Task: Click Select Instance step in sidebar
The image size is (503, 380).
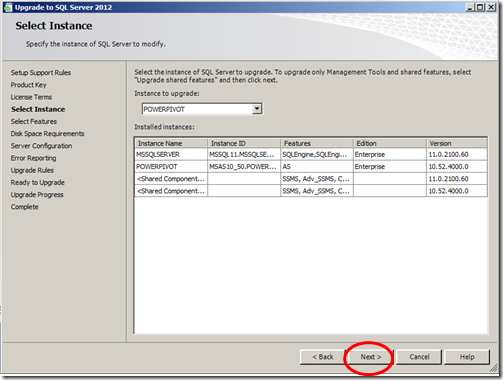Action: (x=38, y=109)
